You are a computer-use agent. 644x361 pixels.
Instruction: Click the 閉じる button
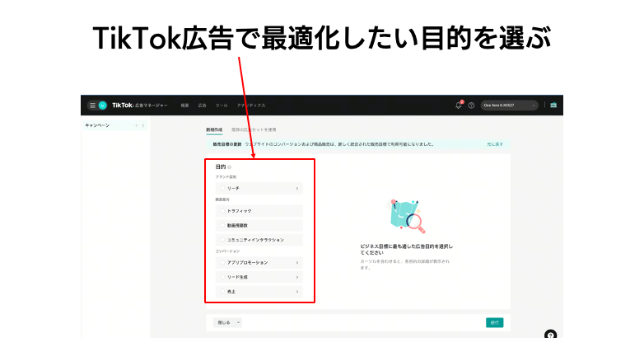(224, 323)
